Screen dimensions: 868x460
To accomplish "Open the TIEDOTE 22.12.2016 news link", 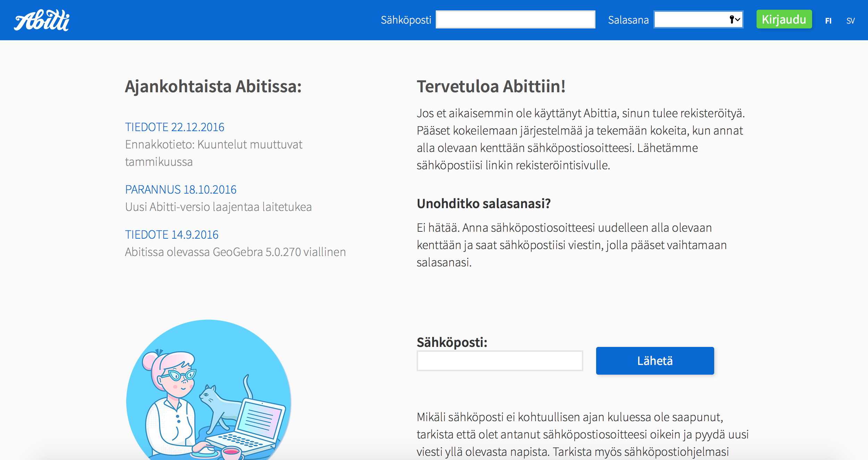I will (x=175, y=127).
